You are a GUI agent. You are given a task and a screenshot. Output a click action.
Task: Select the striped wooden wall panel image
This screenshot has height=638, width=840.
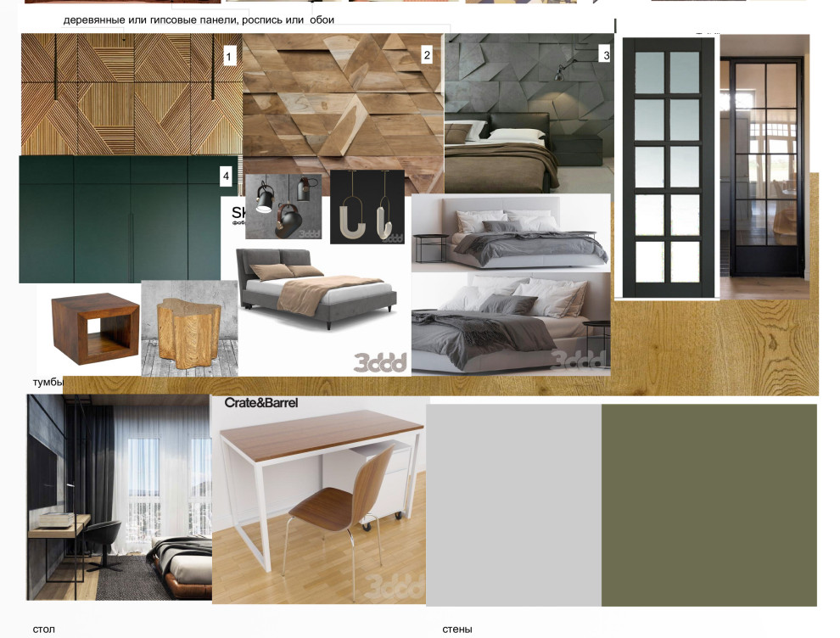point(127,95)
